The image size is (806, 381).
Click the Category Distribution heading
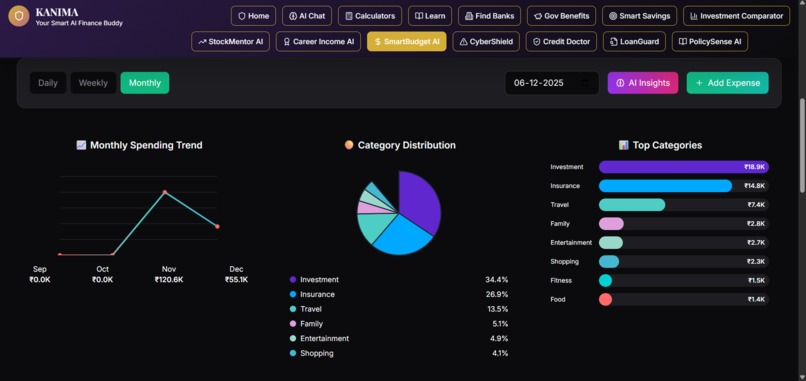pos(407,145)
